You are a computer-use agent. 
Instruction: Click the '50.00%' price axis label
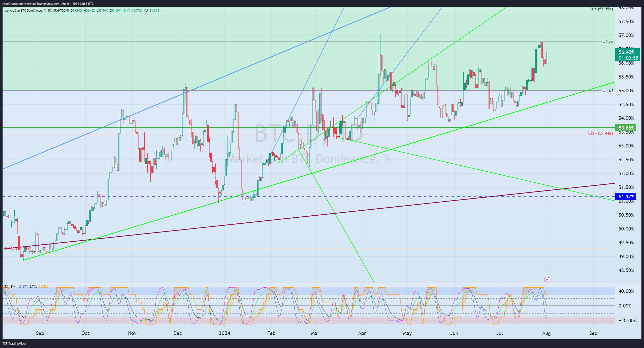click(x=626, y=229)
